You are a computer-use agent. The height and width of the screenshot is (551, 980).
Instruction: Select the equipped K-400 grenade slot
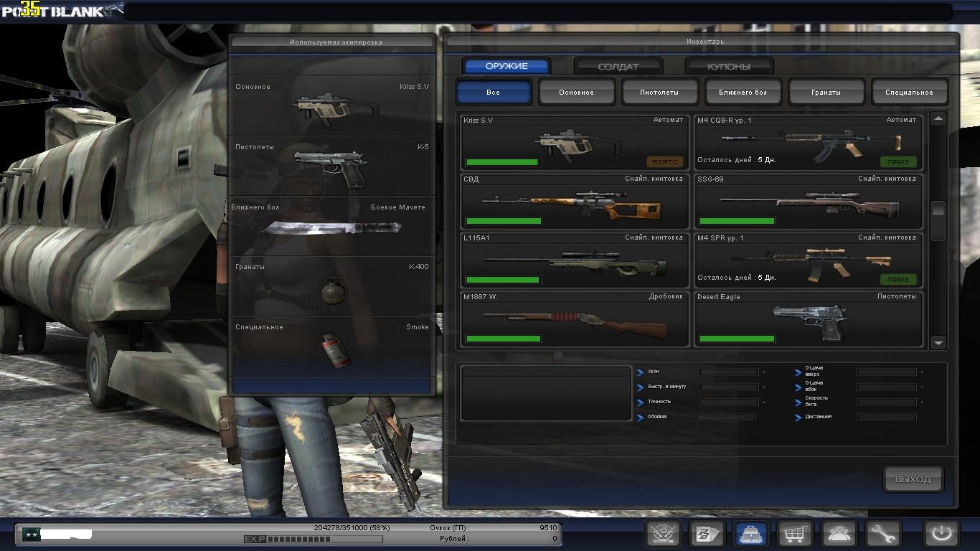click(332, 287)
